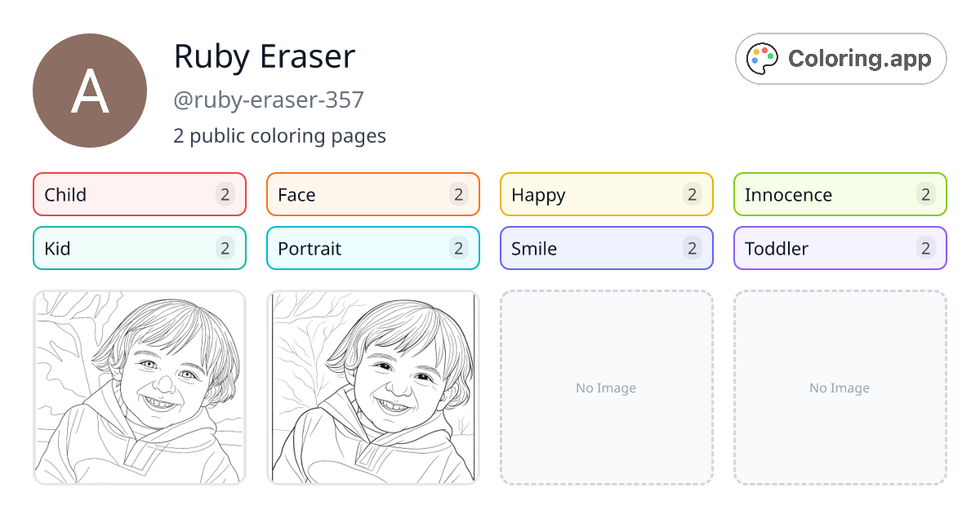The image size is (980, 514).
Task: Click the @ruby-eraser-357 username link
Action: [x=269, y=100]
